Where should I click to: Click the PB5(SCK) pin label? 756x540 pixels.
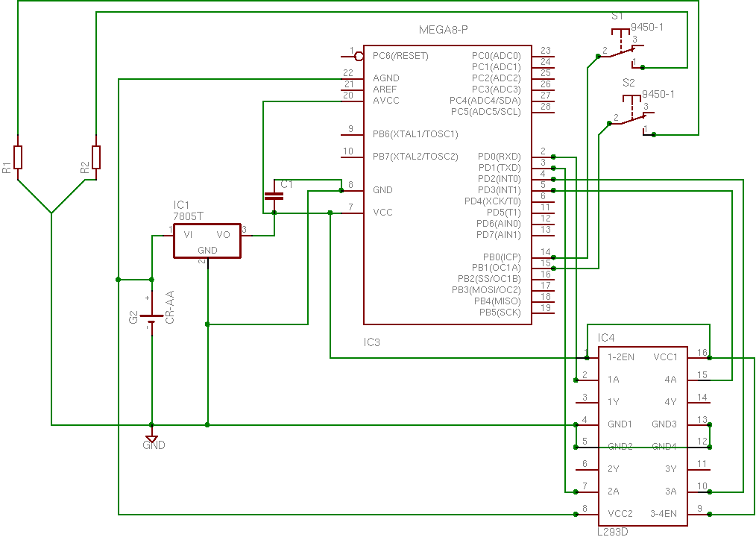(x=500, y=313)
